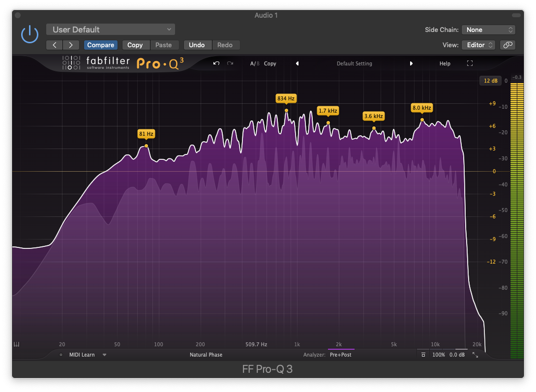Image resolution: width=536 pixels, height=392 pixels.
Task: Click the yellow 0 dB gain scale label
Action: tap(494, 171)
